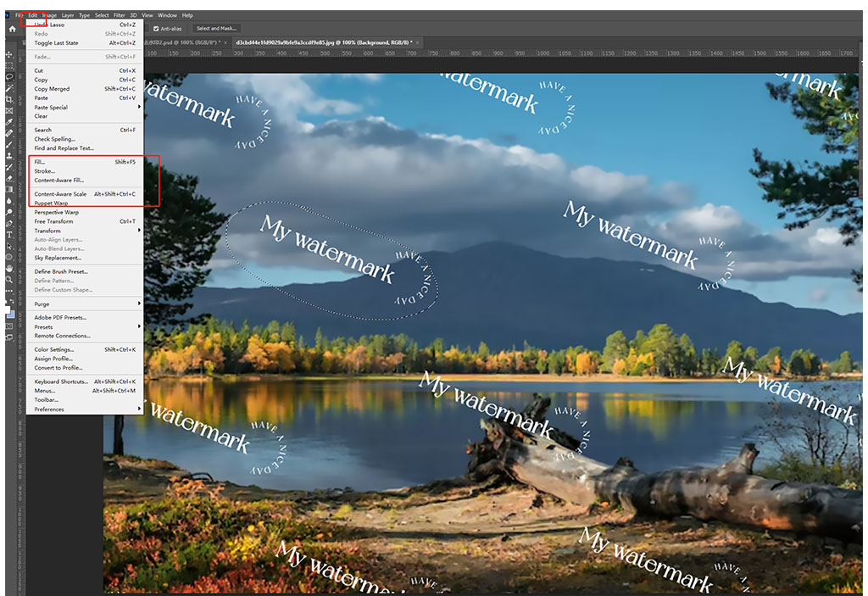The image size is (868, 596).
Task: Select the Gradient tool
Action: [9, 189]
